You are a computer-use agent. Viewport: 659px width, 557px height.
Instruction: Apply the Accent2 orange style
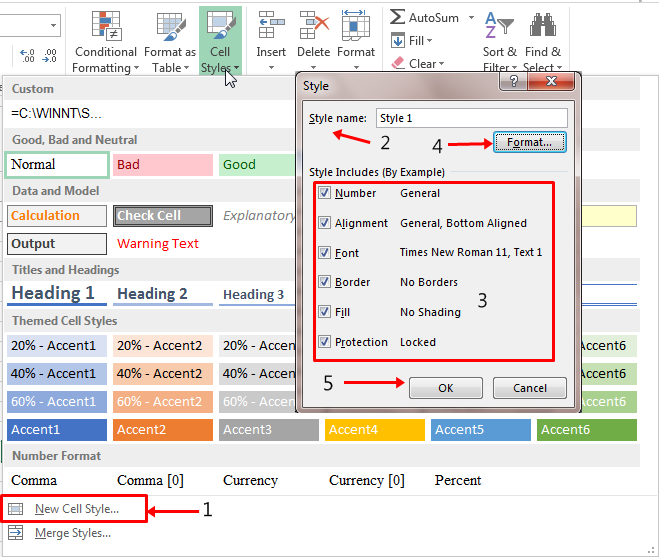tap(163, 430)
